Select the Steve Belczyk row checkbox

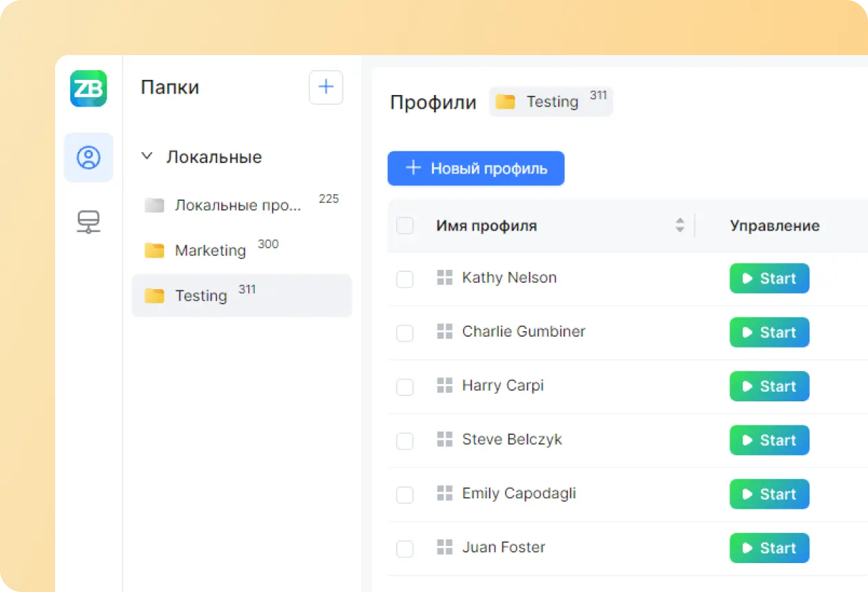point(405,441)
